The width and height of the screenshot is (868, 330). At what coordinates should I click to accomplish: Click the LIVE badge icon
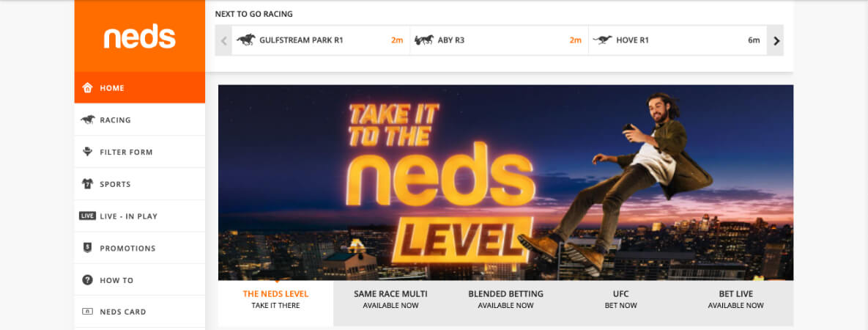(x=87, y=216)
